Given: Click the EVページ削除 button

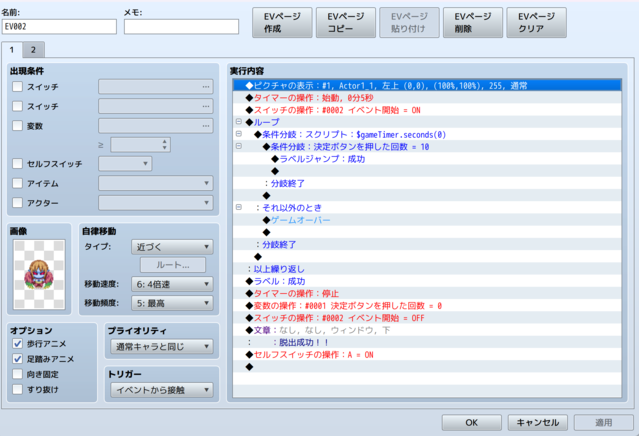Looking at the screenshot, I should pyautogui.click(x=473, y=22).
